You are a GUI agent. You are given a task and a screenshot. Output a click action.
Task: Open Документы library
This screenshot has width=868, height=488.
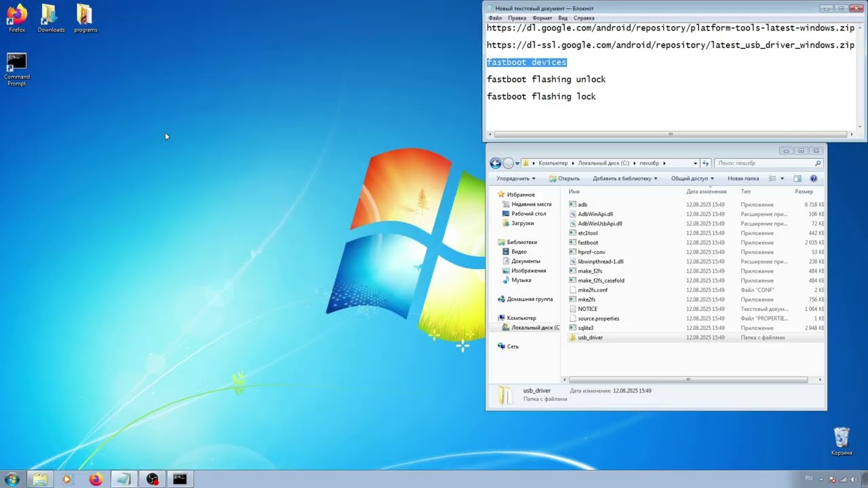click(x=526, y=261)
